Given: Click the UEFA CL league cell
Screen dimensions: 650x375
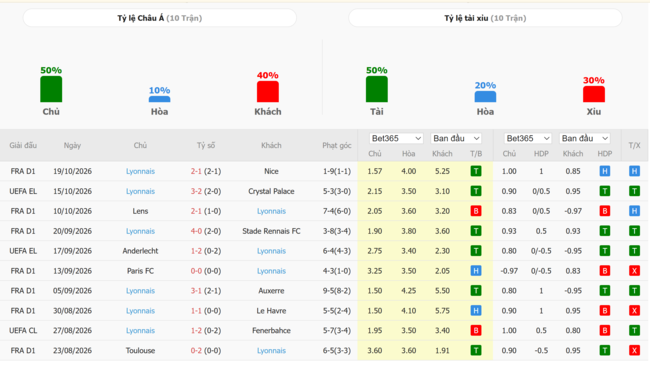Looking at the screenshot, I should coord(23,330).
